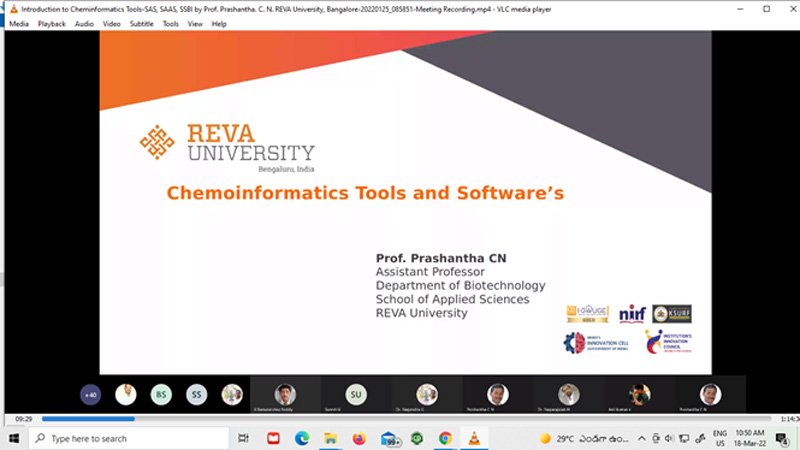
Task: Click the VLC icon in the taskbar
Action: pos(474,438)
